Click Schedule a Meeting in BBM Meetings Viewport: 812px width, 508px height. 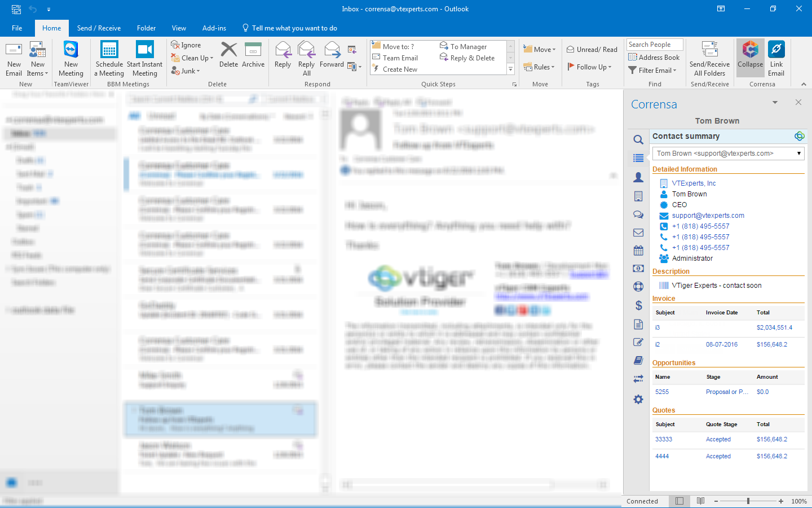coord(109,59)
